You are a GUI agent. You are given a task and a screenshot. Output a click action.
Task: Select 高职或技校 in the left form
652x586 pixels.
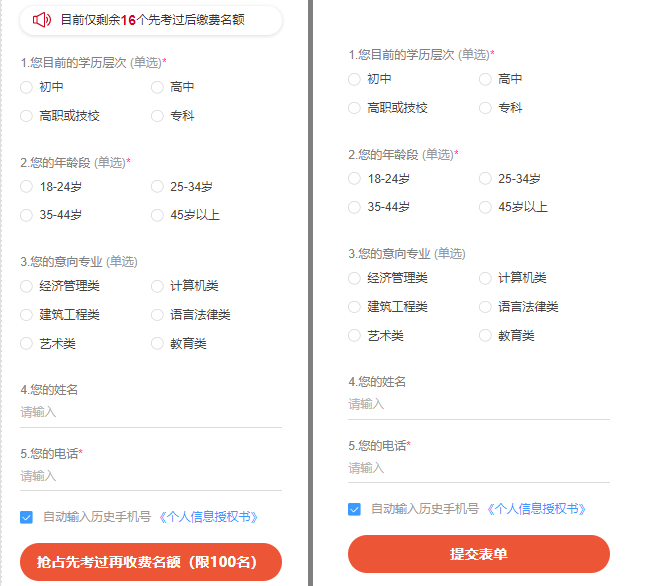(x=27, y=116)
